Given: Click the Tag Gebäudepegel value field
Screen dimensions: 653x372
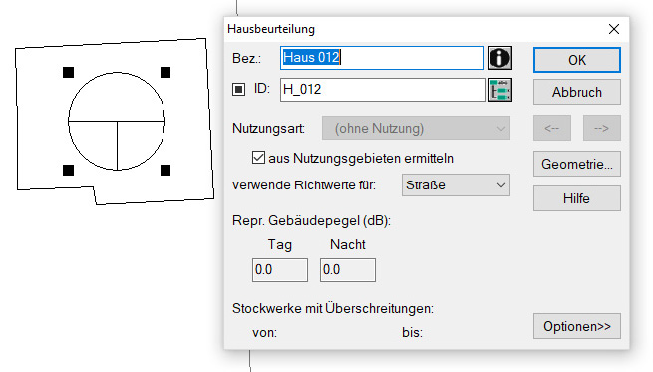Looking at the screenshot, I should click(x=280, y=270).
